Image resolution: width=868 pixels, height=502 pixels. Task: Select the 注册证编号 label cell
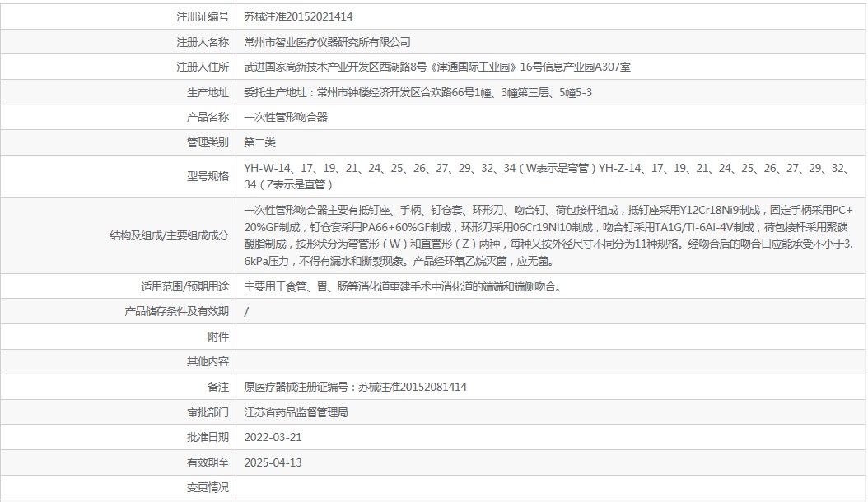point(203,16)
